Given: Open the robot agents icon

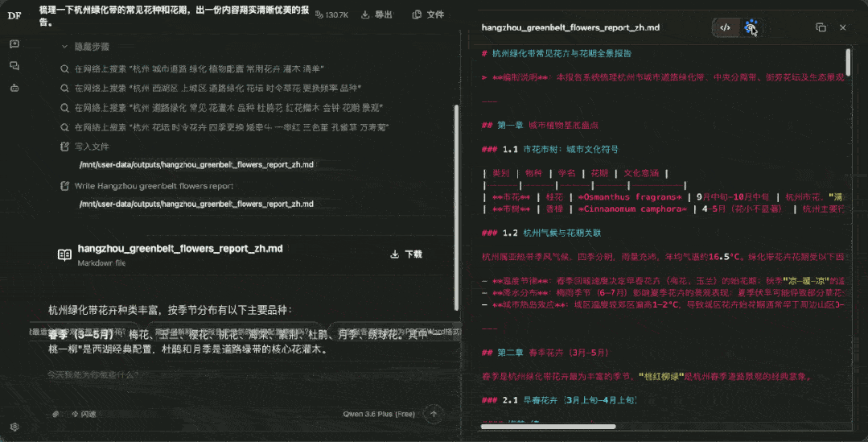Looking at the screenshot, I should click(14, 88).
